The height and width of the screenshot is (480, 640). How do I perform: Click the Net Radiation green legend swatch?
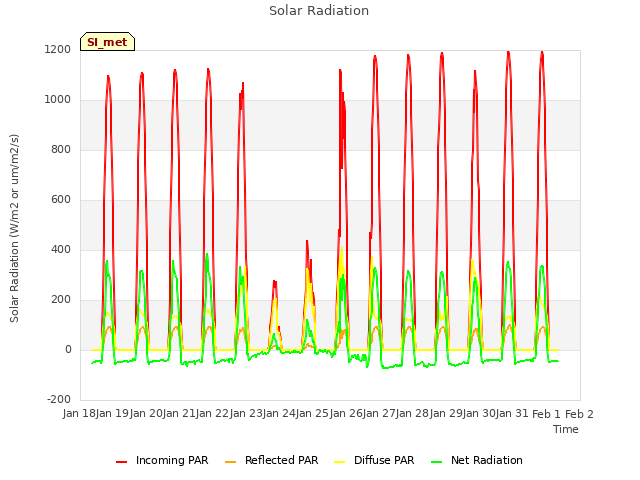click(x=437, y=462)
